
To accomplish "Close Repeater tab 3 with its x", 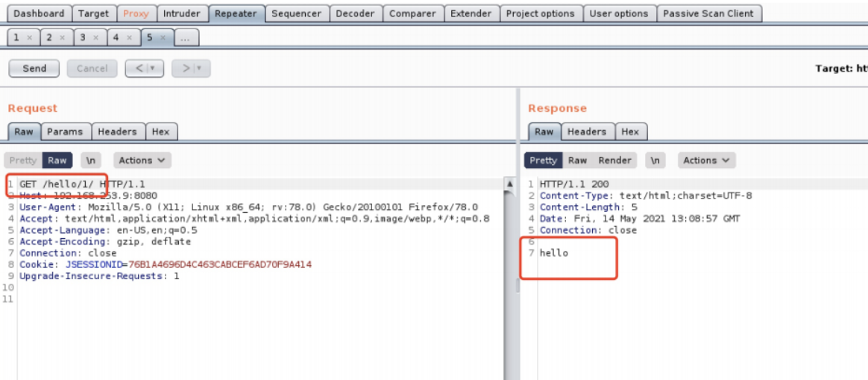I will [x=95, y=37].
